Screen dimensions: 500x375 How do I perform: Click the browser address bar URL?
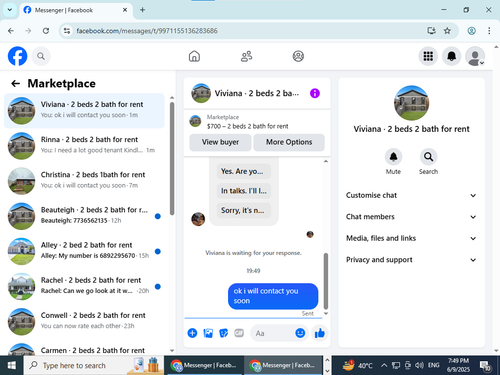click(147, 31)
